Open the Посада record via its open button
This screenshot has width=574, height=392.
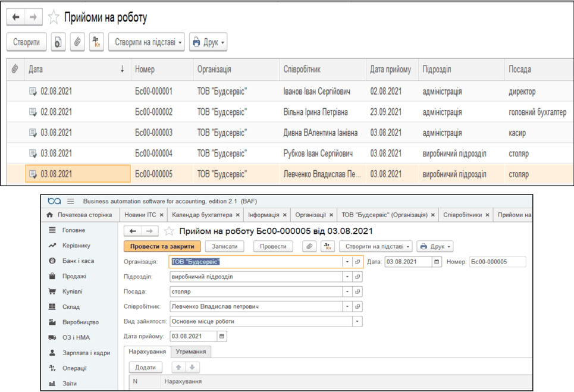(x=357, y=291)
